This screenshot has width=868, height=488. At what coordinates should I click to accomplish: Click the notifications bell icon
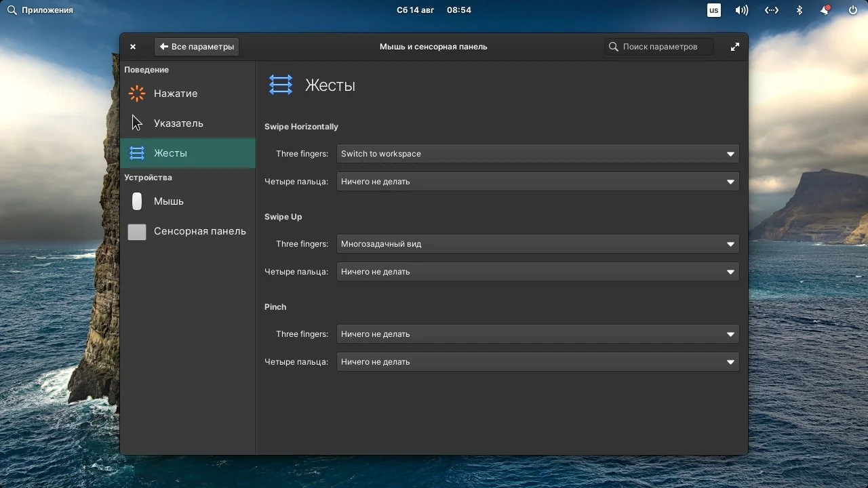pyautogui.click(x=825, y=9)
